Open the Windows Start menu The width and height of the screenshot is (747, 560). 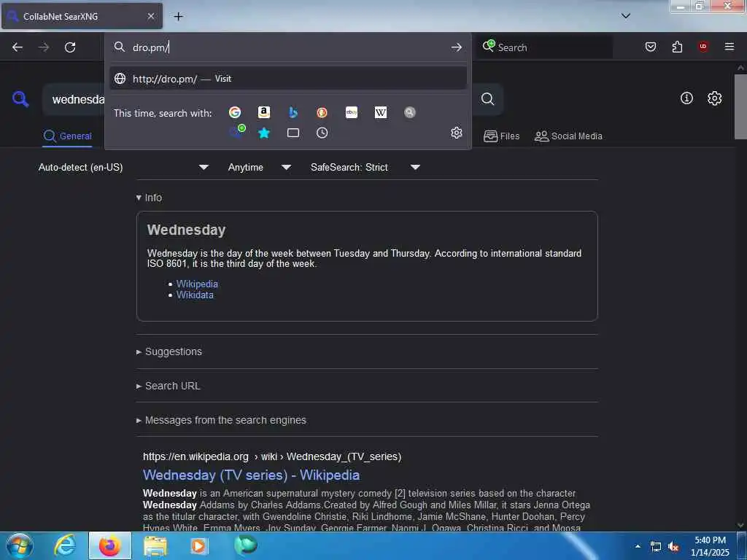coord(20,545)
